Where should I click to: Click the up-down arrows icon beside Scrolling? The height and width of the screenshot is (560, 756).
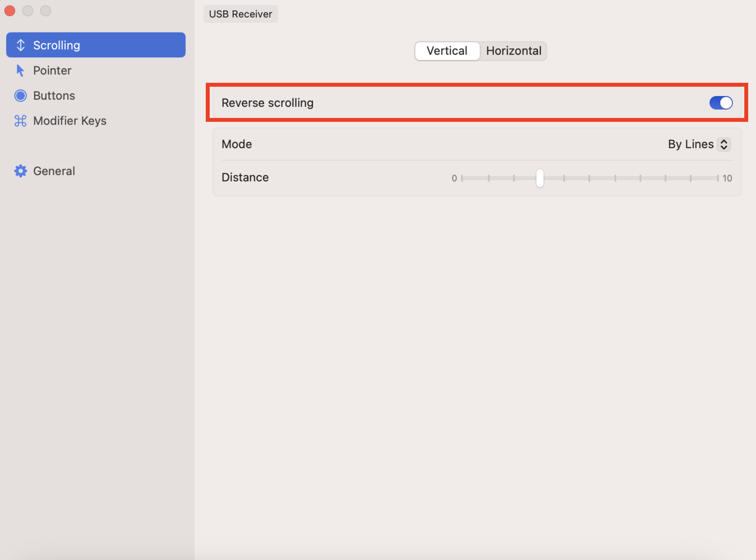tap(20, 45)
